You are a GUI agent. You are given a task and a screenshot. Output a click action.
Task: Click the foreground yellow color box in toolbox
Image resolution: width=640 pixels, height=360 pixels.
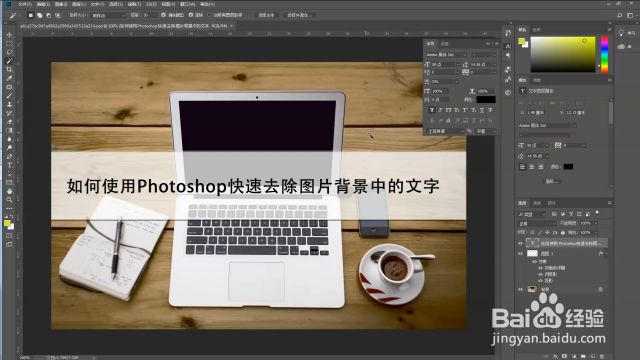pos(7,222)
